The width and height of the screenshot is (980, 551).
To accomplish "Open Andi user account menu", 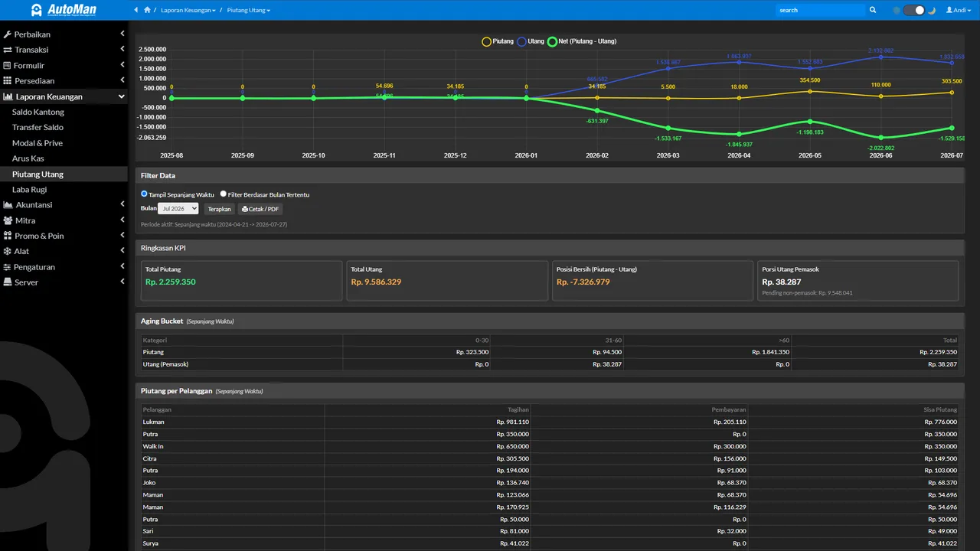I will (x=956, y=10).
